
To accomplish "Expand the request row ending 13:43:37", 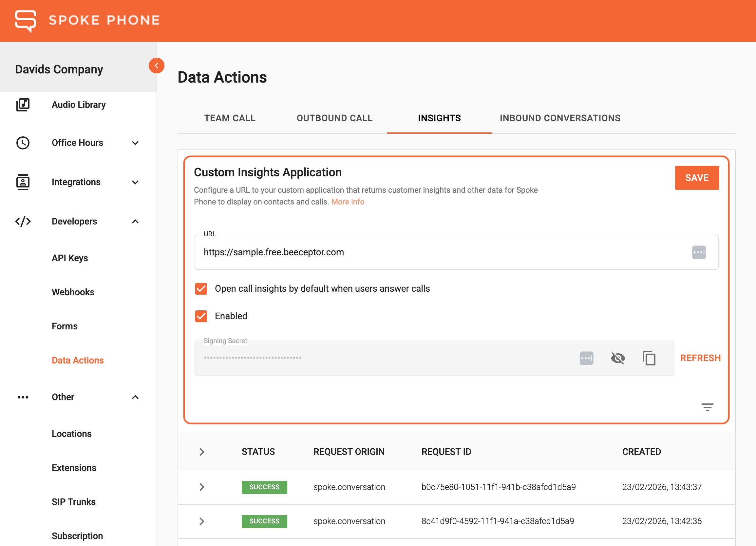I will 202,487.
